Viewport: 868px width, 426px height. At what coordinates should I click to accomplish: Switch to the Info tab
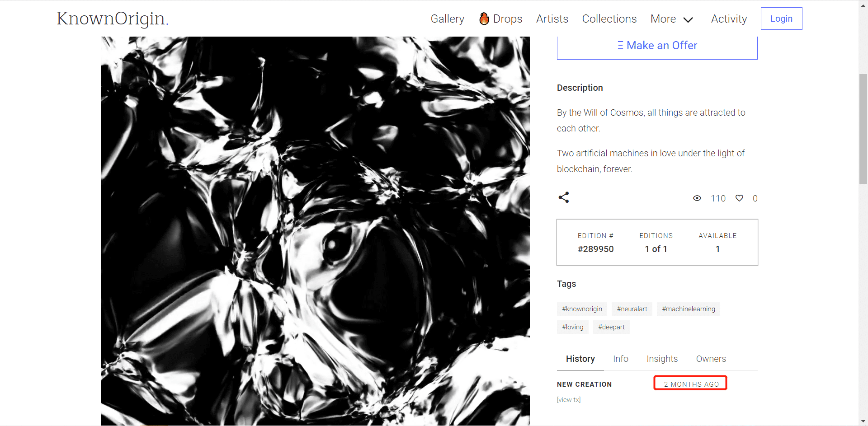(x=620, y=359)
